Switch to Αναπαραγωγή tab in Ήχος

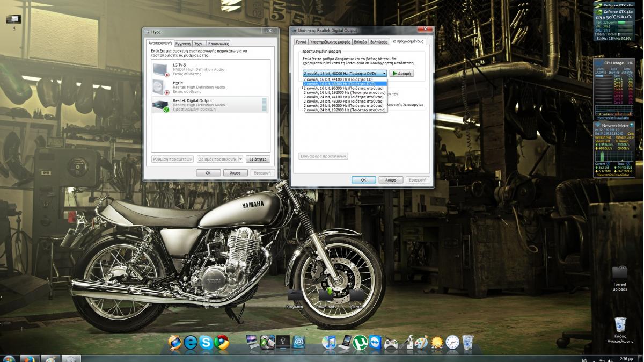pos(160,43)
